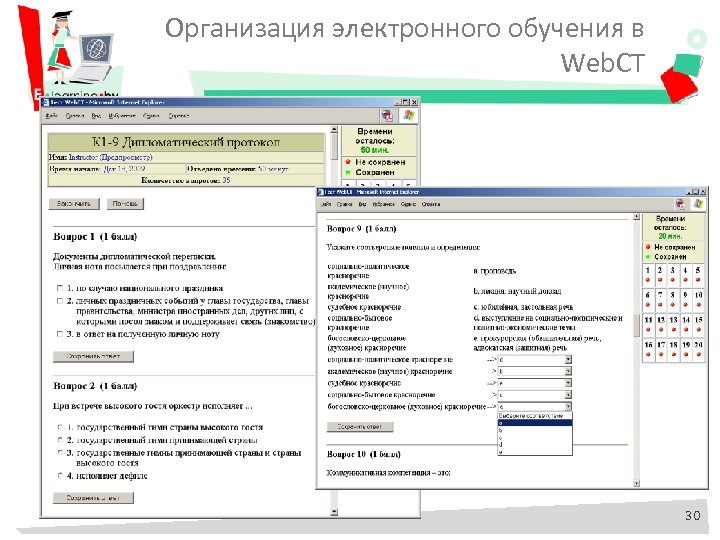Open the 'Instructor (Предпросмотр)' name link
Viewport: 720px width, 540px height.
point(110,157)
